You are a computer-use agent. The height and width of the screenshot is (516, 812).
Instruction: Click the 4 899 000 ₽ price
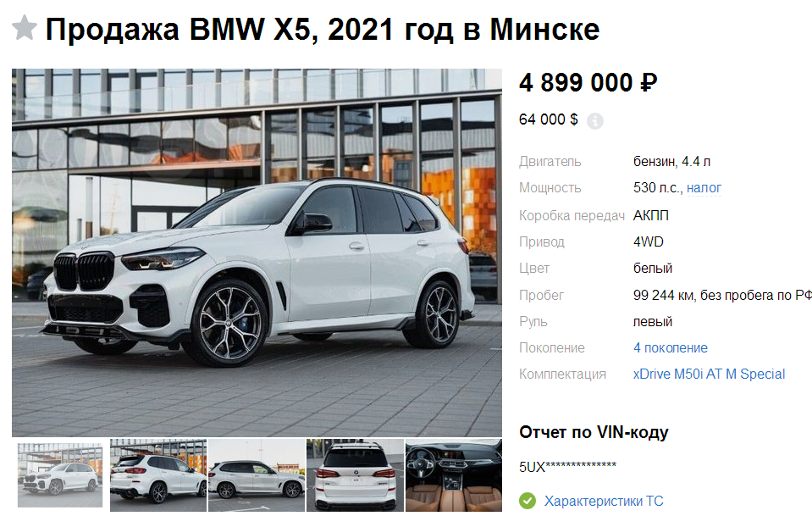tap(588, 83)
